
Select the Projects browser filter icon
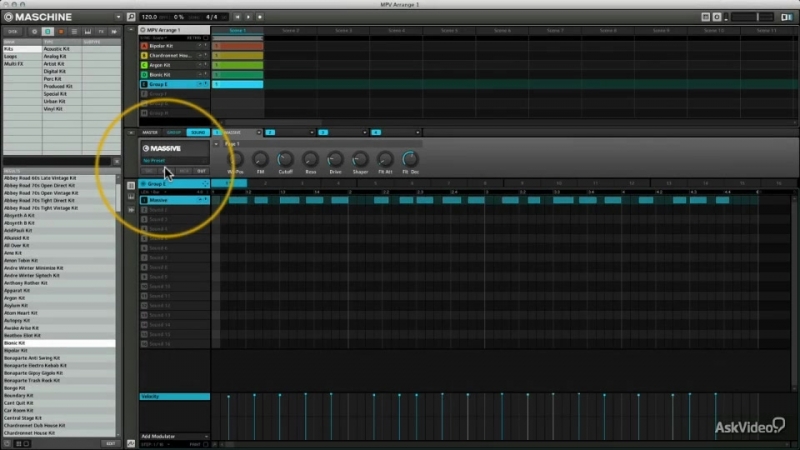tap(35, 32)
